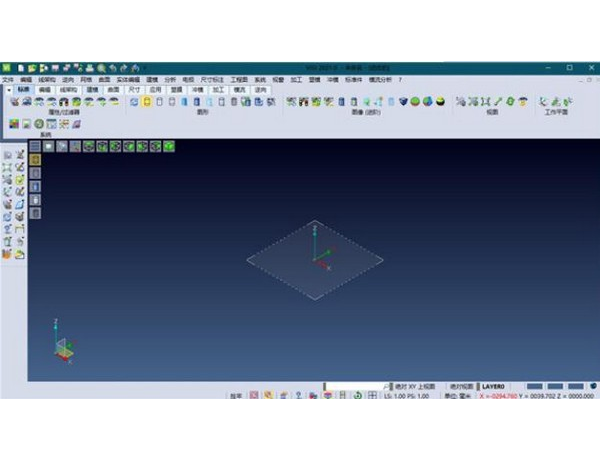Click the dark blue shield icon in 图像 group
The image size is (601, 455).
[x=403, y=102]
